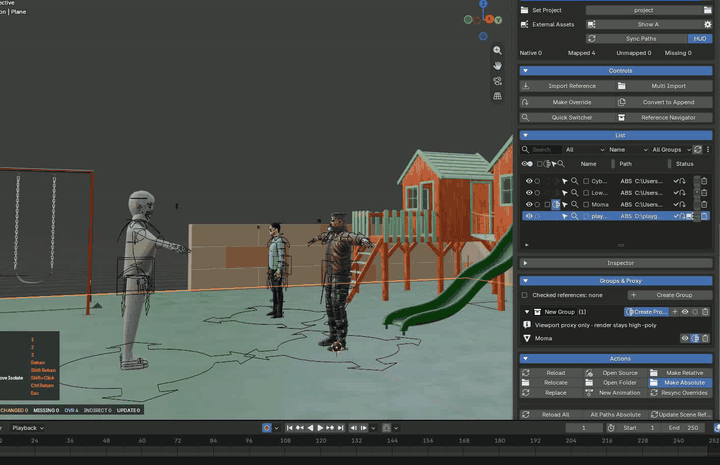Screen dimensions: 720x465
Task: Collapse the Controls panel
Action: click(x=525, y=71)
